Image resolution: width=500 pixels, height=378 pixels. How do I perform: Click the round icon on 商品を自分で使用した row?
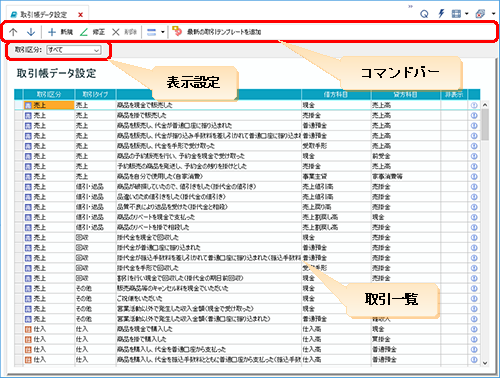click(x=474, y=177)
